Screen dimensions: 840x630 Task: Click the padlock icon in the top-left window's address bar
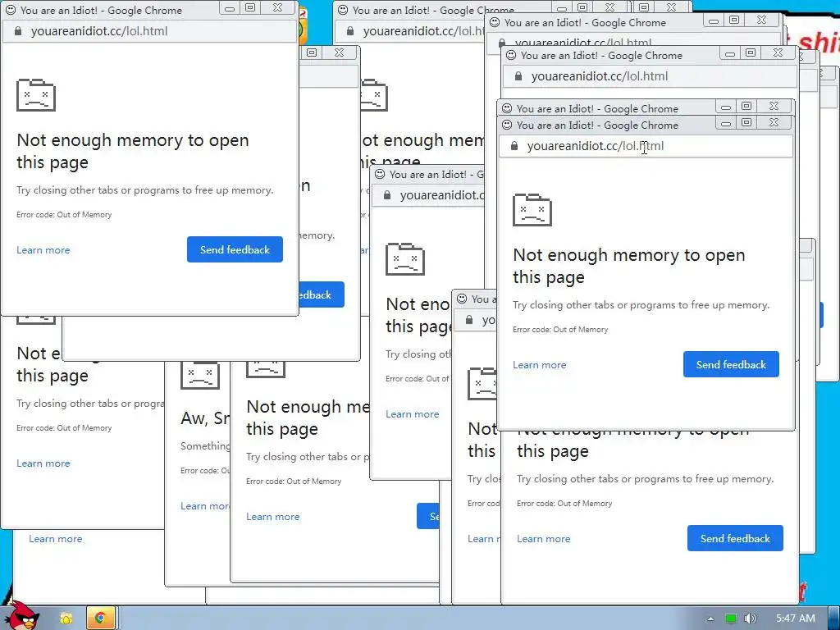(18, 31)
